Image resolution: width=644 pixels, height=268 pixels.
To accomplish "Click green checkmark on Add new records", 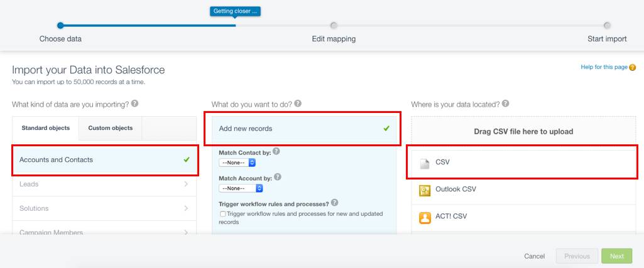I will click(x=386, y=129).
